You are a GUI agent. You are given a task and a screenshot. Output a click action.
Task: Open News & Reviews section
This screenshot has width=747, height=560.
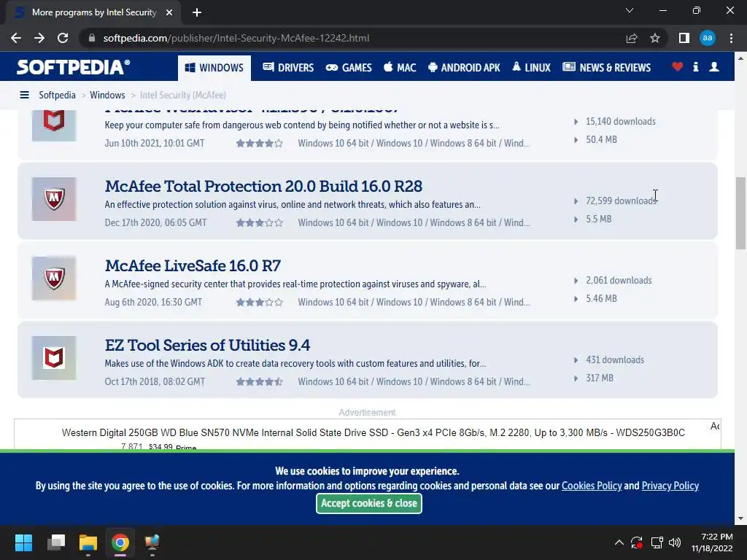click(x=606, y=68)
